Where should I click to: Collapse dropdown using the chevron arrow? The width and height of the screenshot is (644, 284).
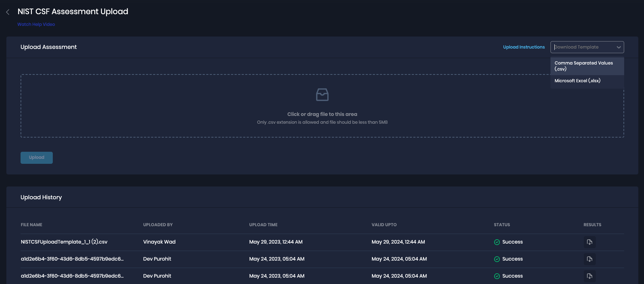[x=618, y=47]
